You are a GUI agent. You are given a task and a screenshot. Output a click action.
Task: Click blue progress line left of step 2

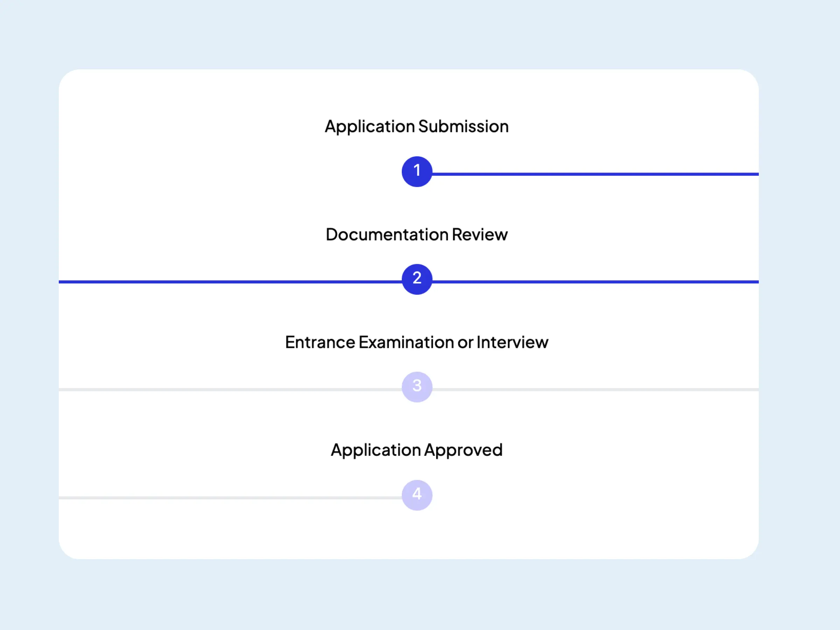[x=230, y=282]
